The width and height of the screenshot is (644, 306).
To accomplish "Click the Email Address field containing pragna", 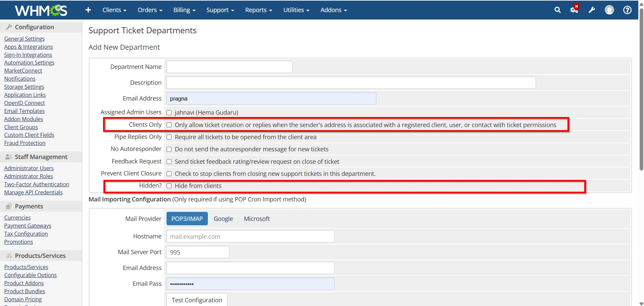I will (271, 98).
